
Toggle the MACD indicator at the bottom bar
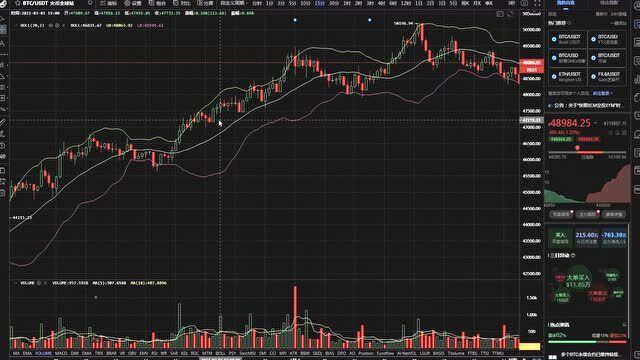[x=61, y=353]
